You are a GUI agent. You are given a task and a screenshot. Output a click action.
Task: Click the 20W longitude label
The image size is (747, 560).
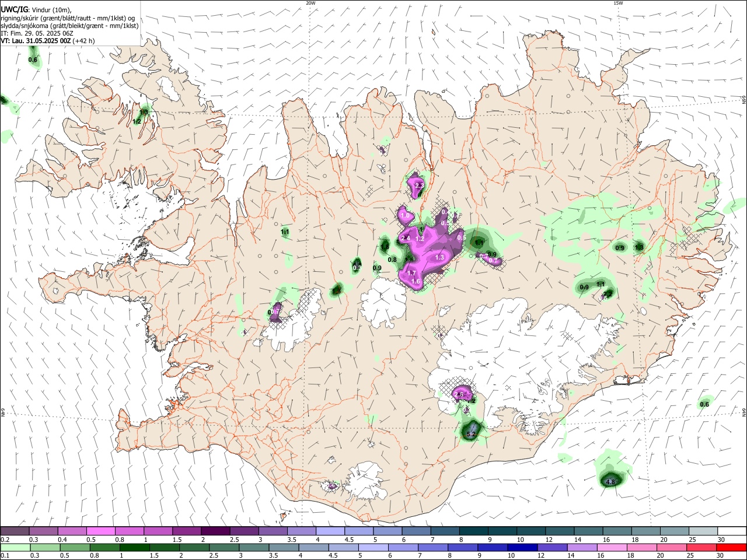[310, 3]
